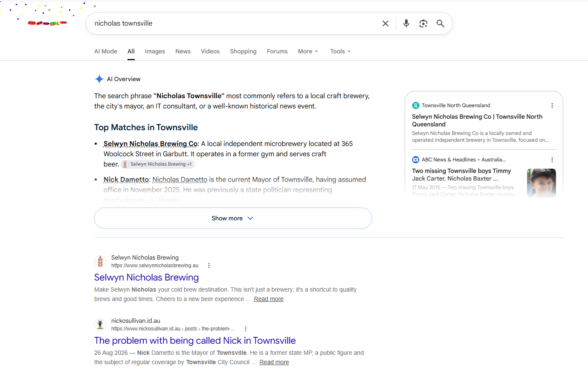Image resolution: width=588 pixels, height=374 pixels.
Task: Open Nick Dametto link in AI overview
Action: 126,180
